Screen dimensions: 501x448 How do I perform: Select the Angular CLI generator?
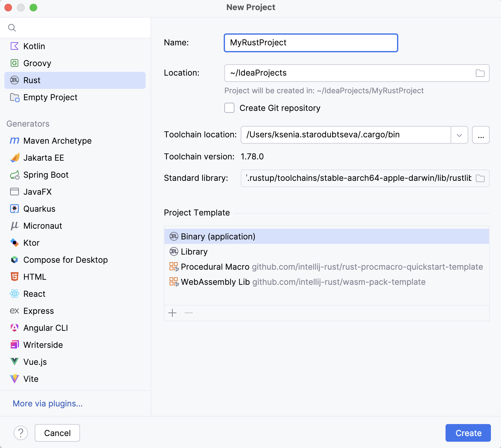tap(45, 328)
